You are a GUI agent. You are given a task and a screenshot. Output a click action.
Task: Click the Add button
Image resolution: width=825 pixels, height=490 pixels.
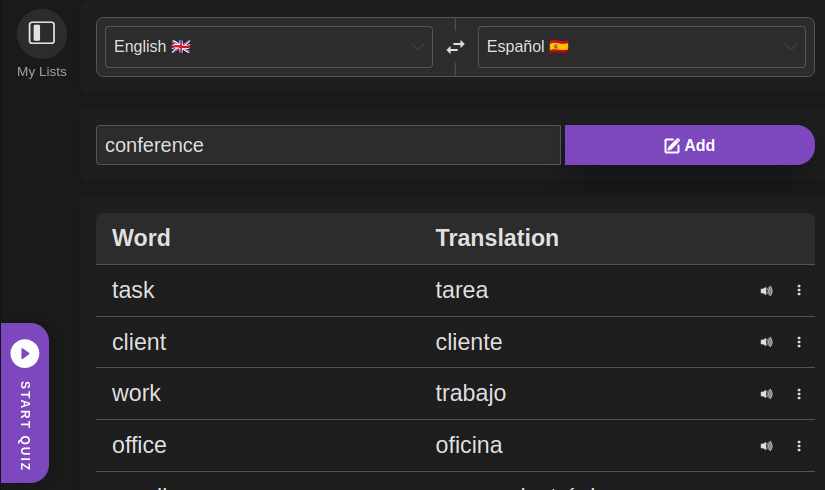tap(689, 145)
